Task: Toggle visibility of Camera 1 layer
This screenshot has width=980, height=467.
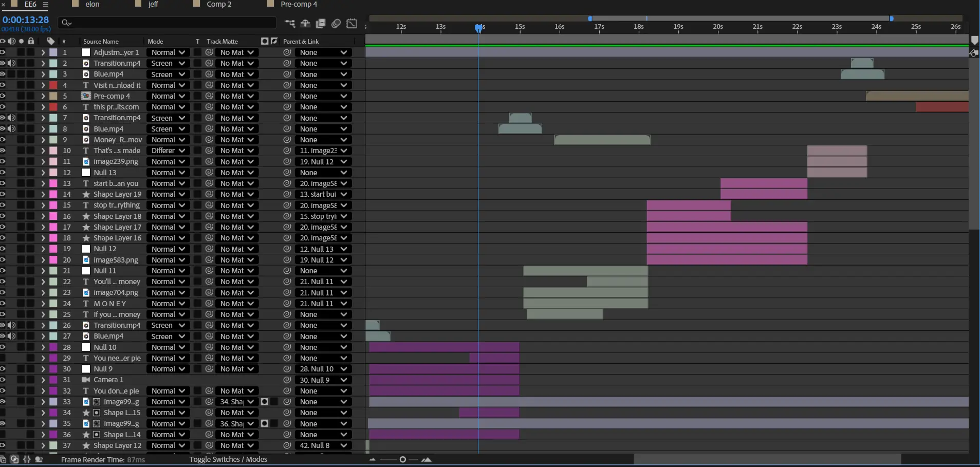Action: tap(3, 380)
